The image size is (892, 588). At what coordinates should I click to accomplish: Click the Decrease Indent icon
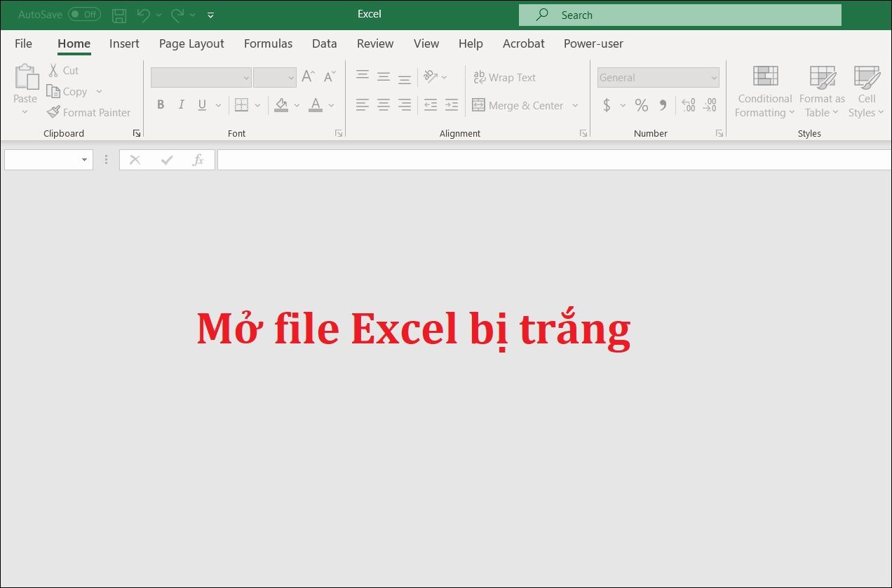(431, 105)
